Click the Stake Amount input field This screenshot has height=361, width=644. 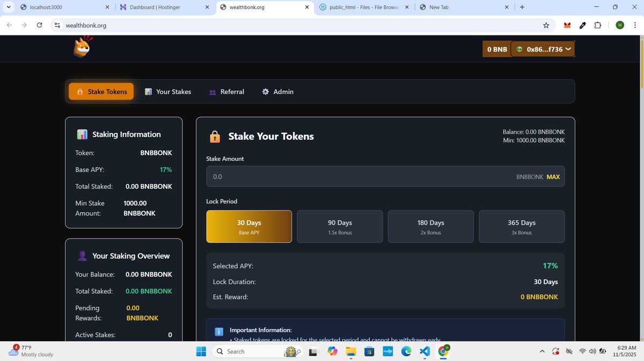click(x=385, y=176)
